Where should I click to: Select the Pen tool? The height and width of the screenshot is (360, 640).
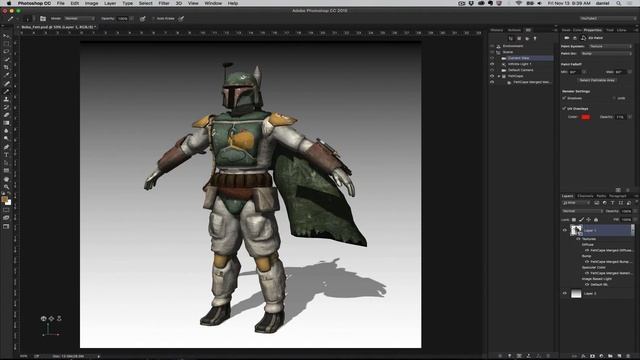click(x=6, y=147)
